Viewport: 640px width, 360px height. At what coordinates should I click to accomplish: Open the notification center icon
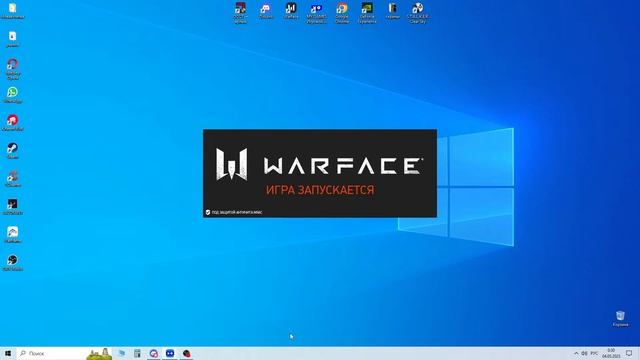click(x=629, y=353)
